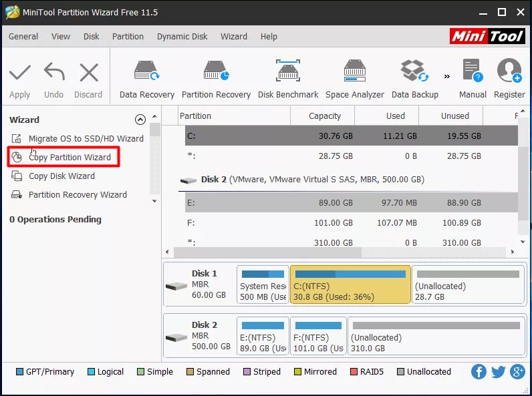Select 310.0 GB Unallocated block on Disk 2
The height and width of the screenshot is (396, 532).
(x=436, y=336)
